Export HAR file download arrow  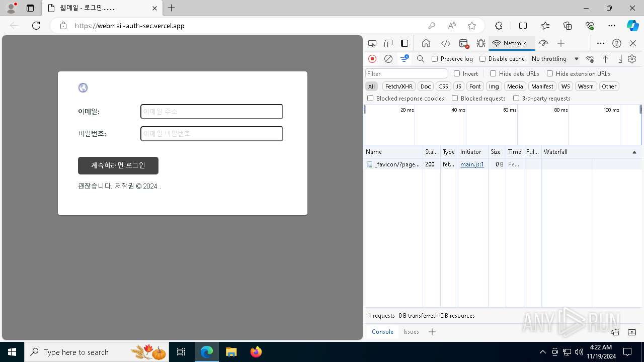point(620,59)
